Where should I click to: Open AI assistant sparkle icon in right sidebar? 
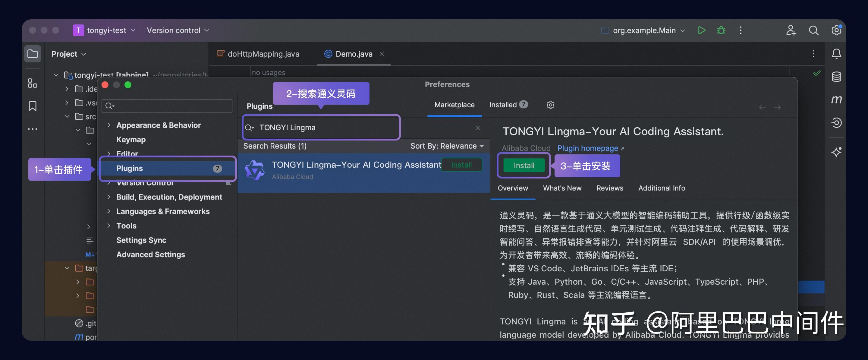coord(836,152)
